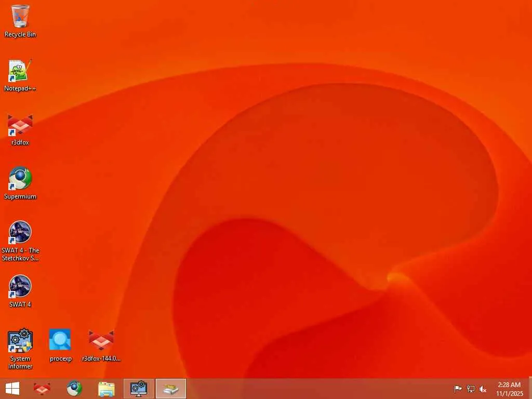Click the System Informer label text

pos(20,362)
